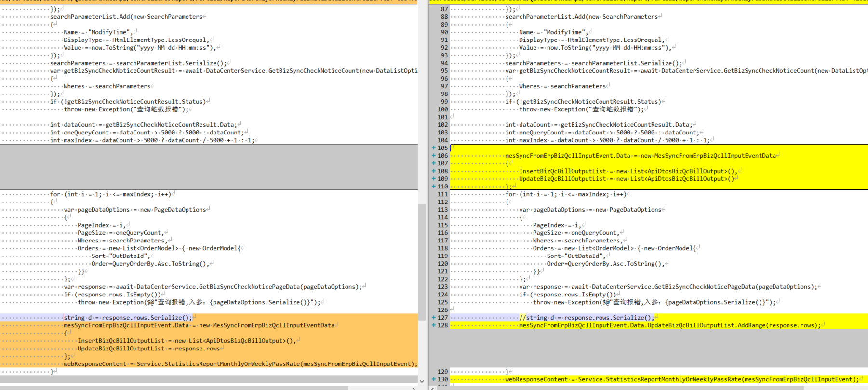Click the webResponseContent code on right line 130

click(x=682, y=379)
